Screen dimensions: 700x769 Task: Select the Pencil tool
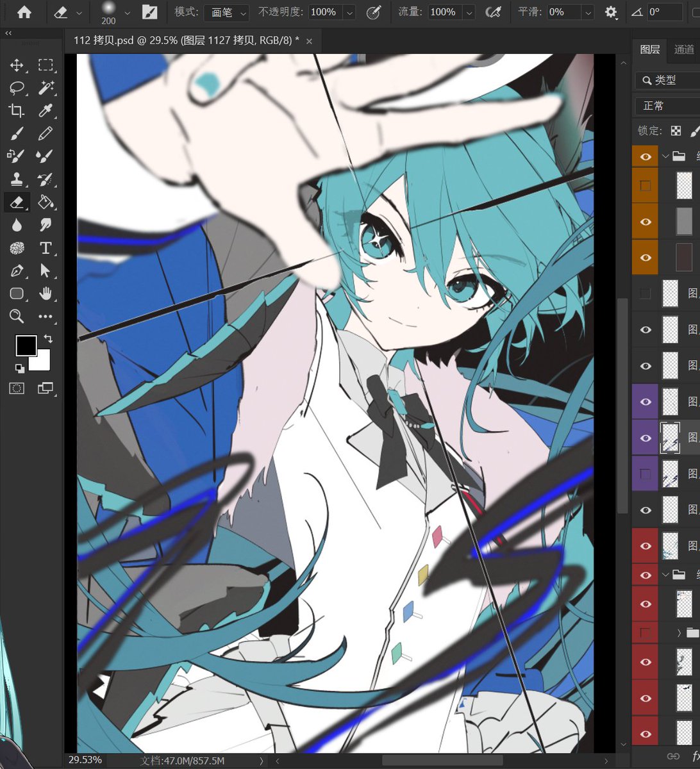pos(46,133)
